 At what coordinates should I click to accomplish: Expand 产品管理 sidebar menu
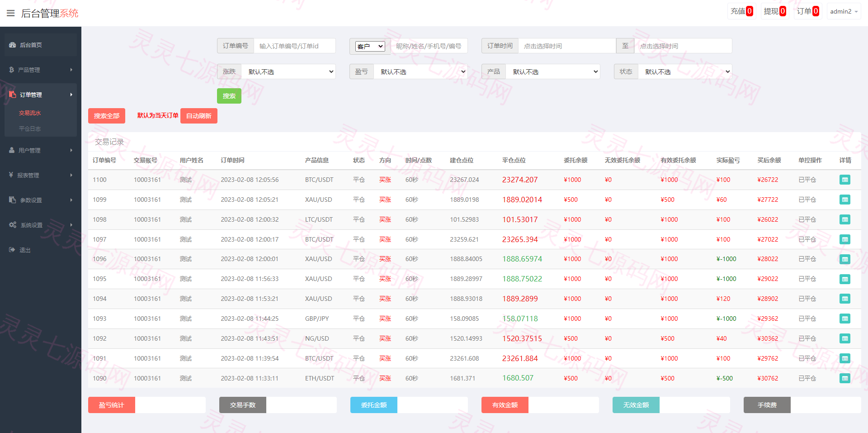[41, 70]
